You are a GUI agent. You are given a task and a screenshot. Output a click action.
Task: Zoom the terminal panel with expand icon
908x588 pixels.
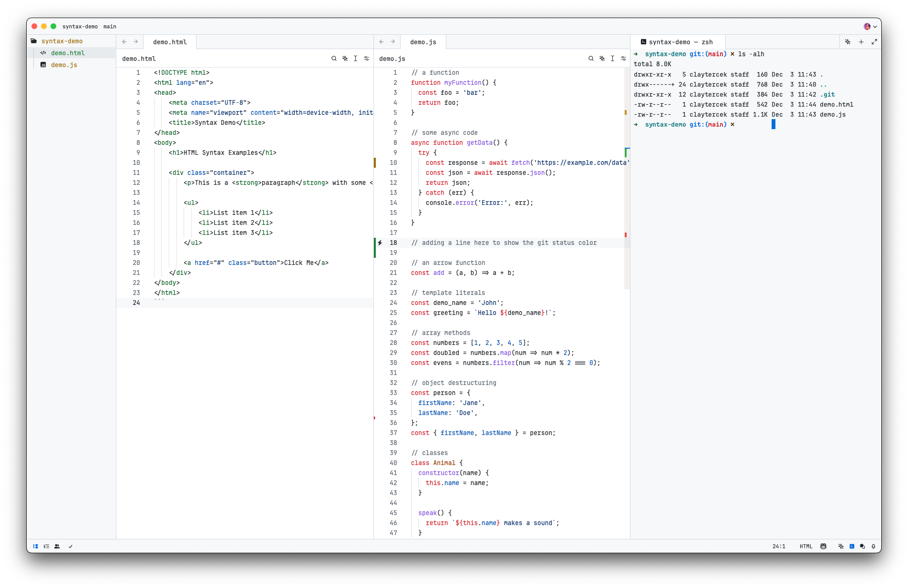pos(874,42)
